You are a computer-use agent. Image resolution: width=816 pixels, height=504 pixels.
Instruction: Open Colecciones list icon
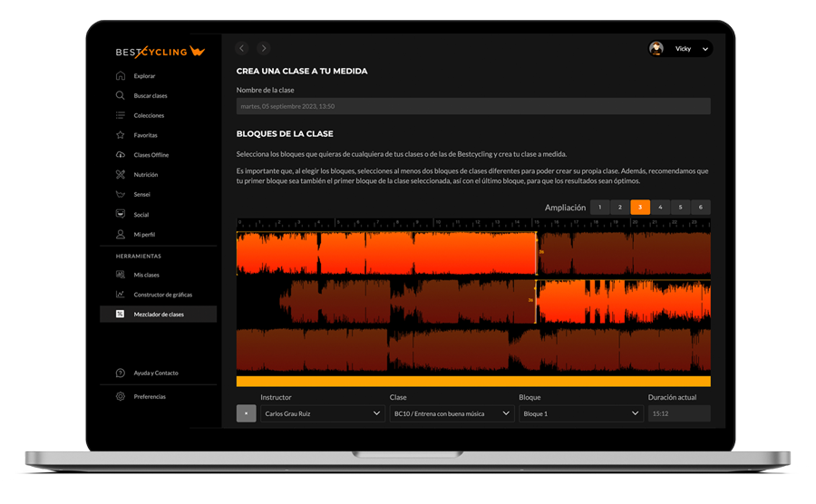pos(121,116)
